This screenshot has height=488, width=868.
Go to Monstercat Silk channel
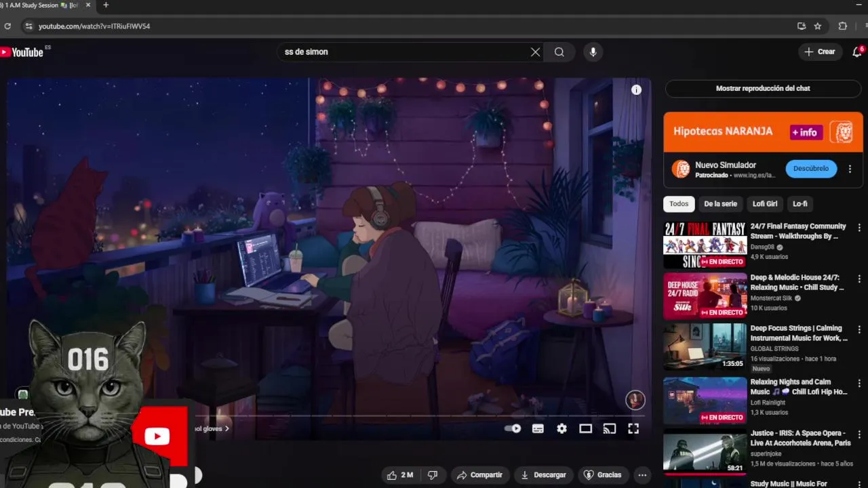point(772,298)
